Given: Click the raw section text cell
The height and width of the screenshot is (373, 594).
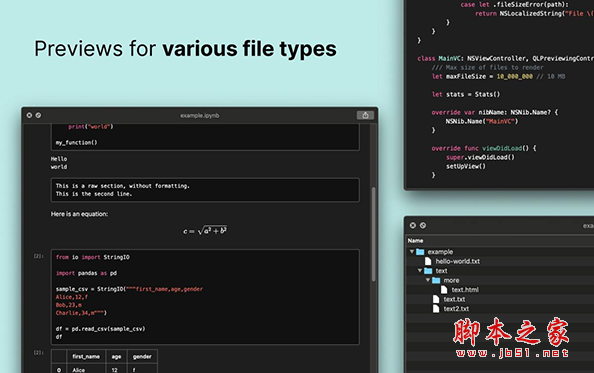Looking at the screenshot, I should tap(205, 190).
